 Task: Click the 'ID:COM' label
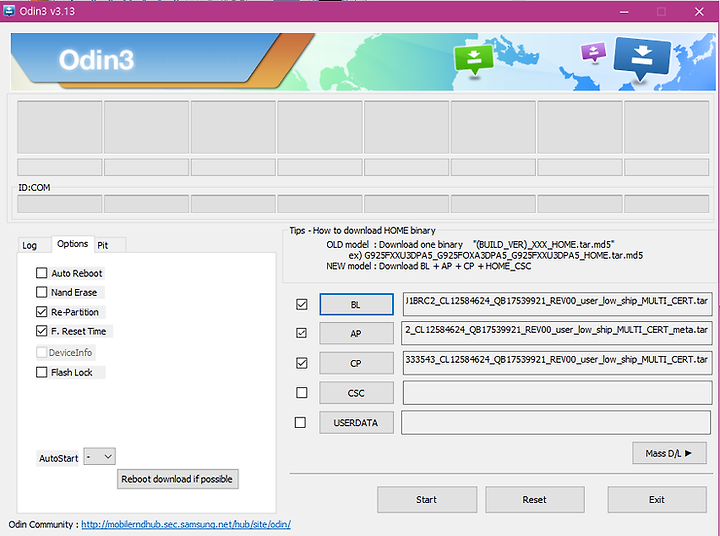(x=34, y=187)
